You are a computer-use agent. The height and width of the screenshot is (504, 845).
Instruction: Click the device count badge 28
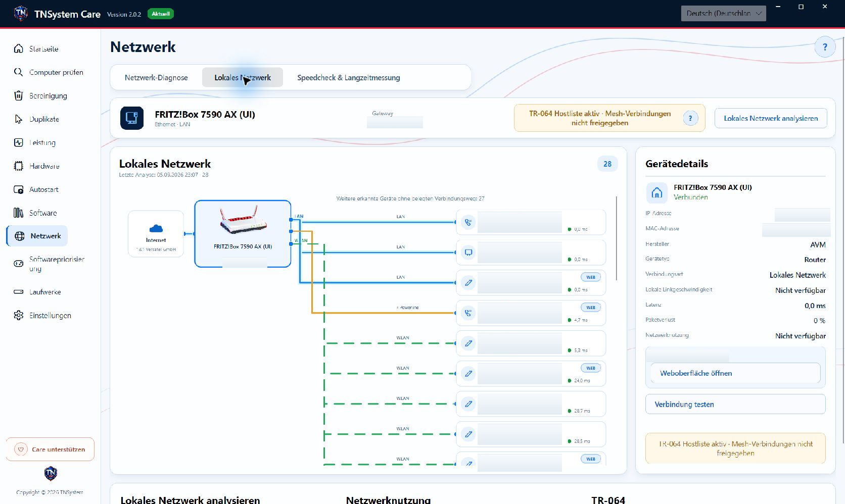click(607, 164)
